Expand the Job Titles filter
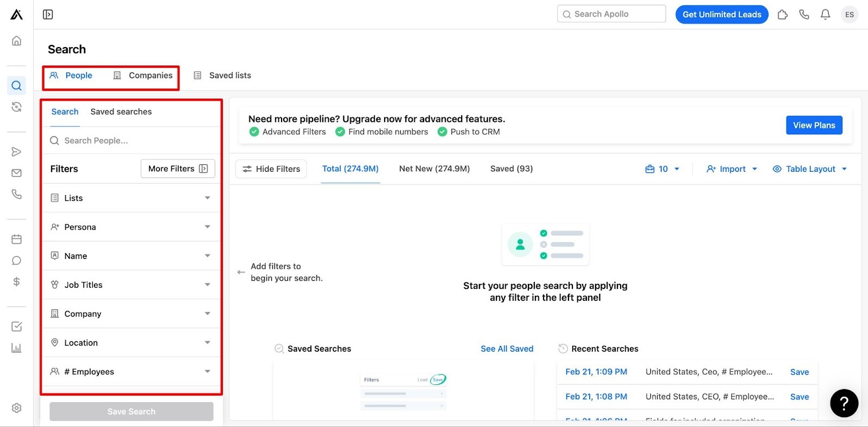The image size is (868, 427). point(131,285)
